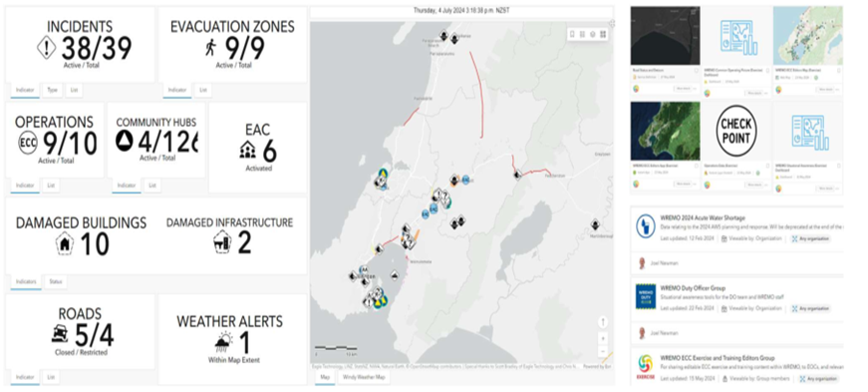868x392 pixels.
Task: Open the WREMO ECC Editors App satellite thumbnail
Action: pyautogui.click(x=665, y=131)
